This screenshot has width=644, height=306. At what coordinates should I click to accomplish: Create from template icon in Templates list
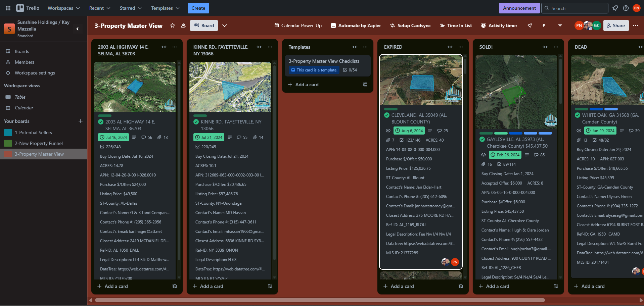365,85
